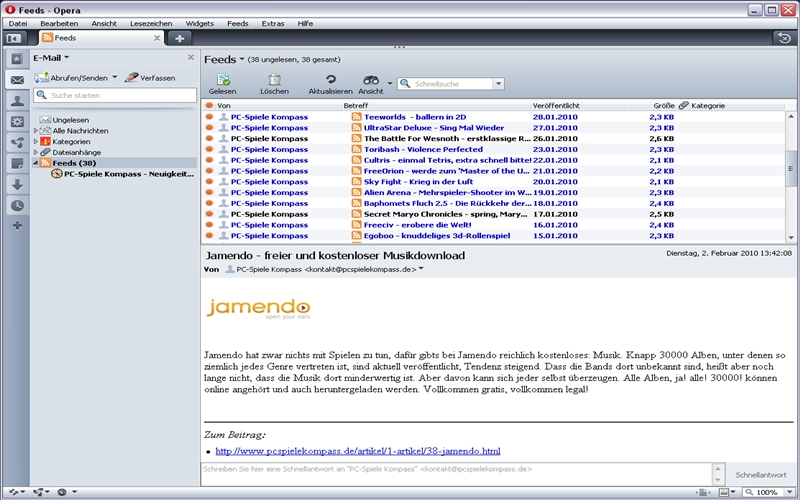Expand the Ansicht dropdown arrow
Screen dimensions: 800x500
tap(390, 83)
